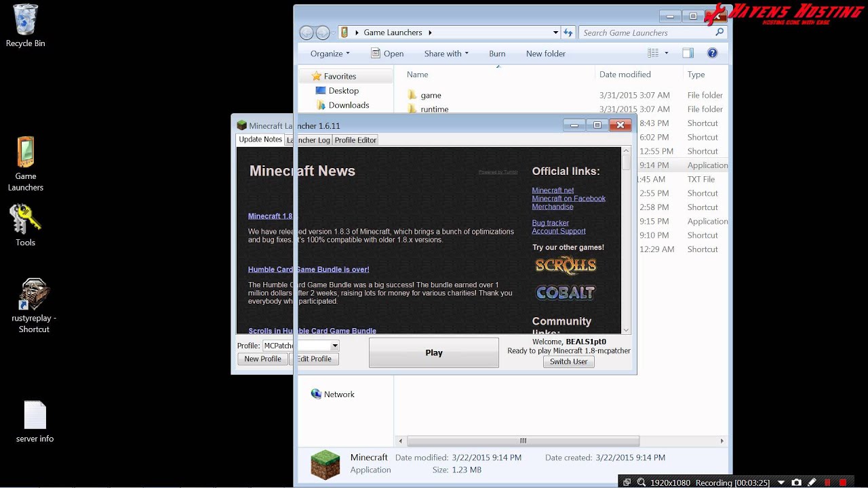Click the Explorer back navigation arrow

[307, 33]
